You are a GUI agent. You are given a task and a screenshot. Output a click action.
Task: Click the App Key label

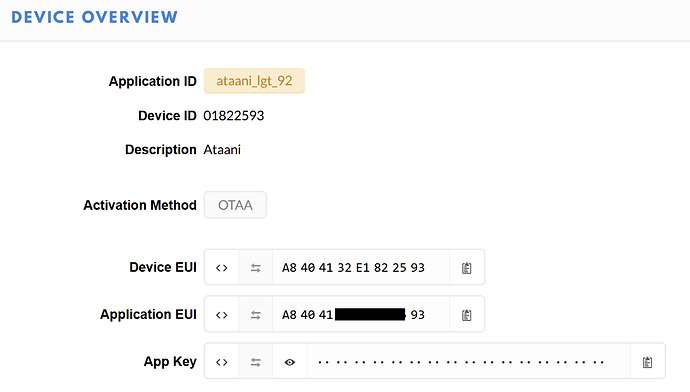[170, 362]
